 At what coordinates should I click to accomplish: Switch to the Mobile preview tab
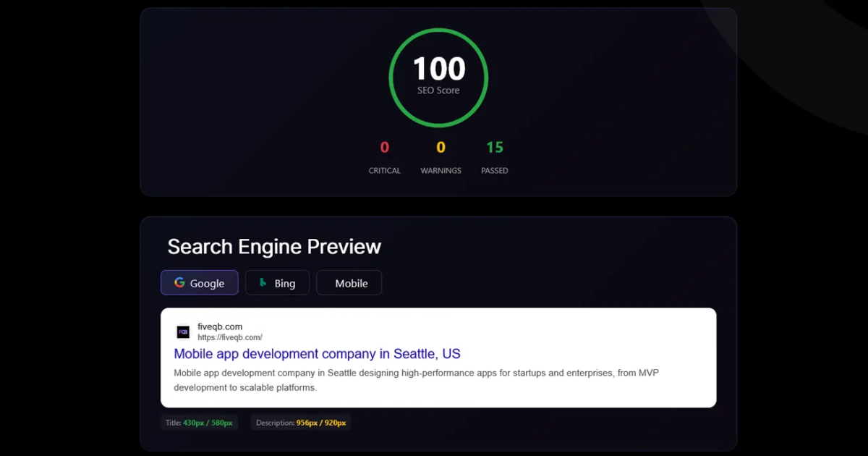349,283
